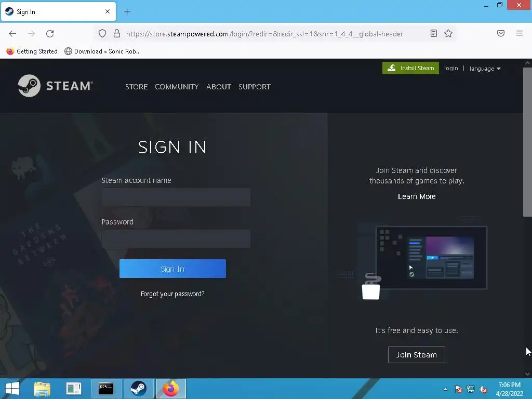Minimize the Firefox window
This screenshot has width=532, height=399.
486,5
